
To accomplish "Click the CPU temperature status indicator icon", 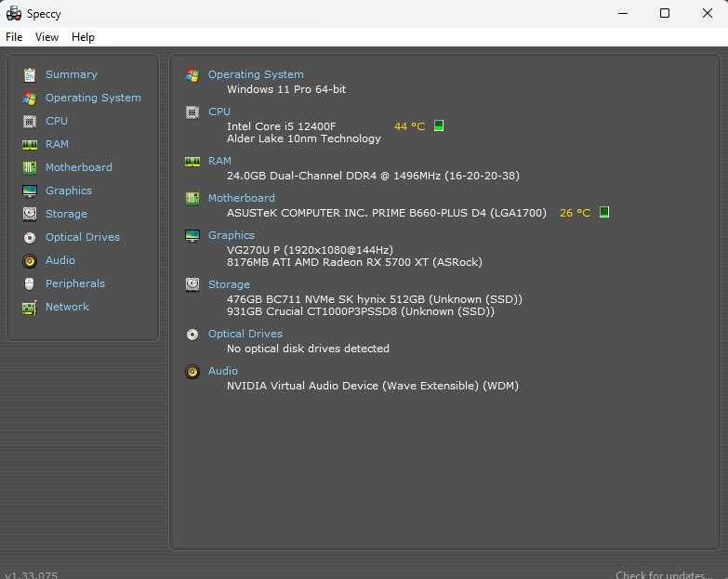I will click(439, 125).
